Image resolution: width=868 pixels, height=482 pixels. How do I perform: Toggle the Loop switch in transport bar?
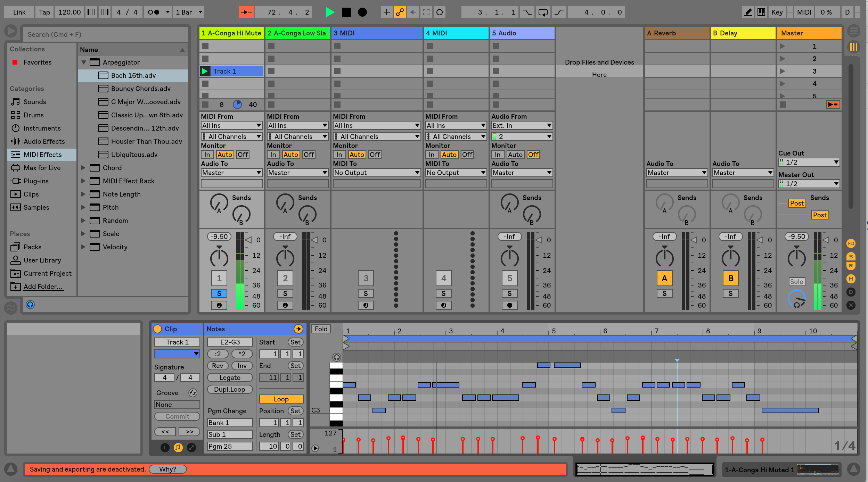pos(543,12)
